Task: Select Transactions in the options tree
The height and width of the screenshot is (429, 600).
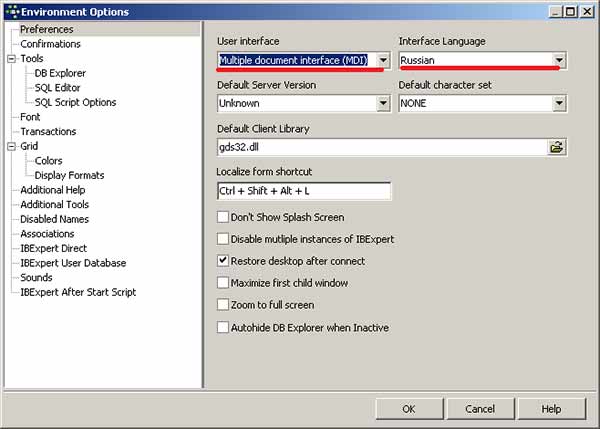Action: pyautogui.click(x=48, y=131)
